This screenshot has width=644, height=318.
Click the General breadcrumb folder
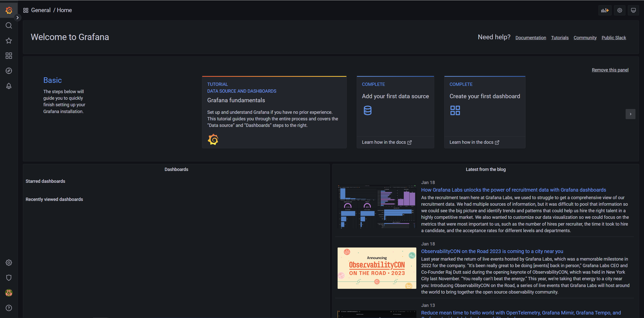[x=41, y=10]
